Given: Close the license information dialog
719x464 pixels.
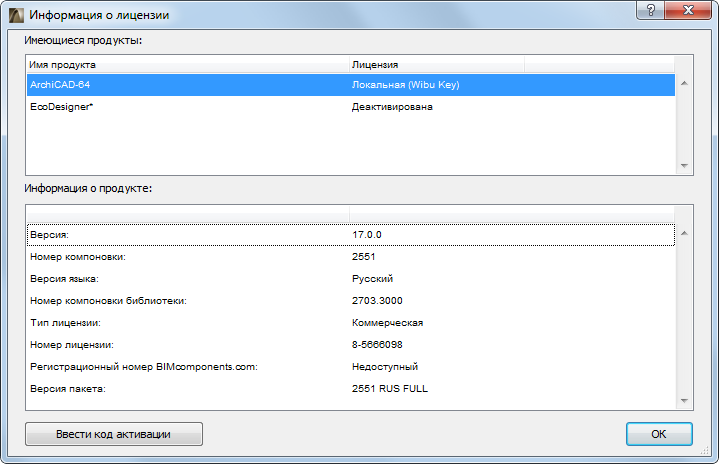Looking at the screenshot, I should click(x=687, y=10).
